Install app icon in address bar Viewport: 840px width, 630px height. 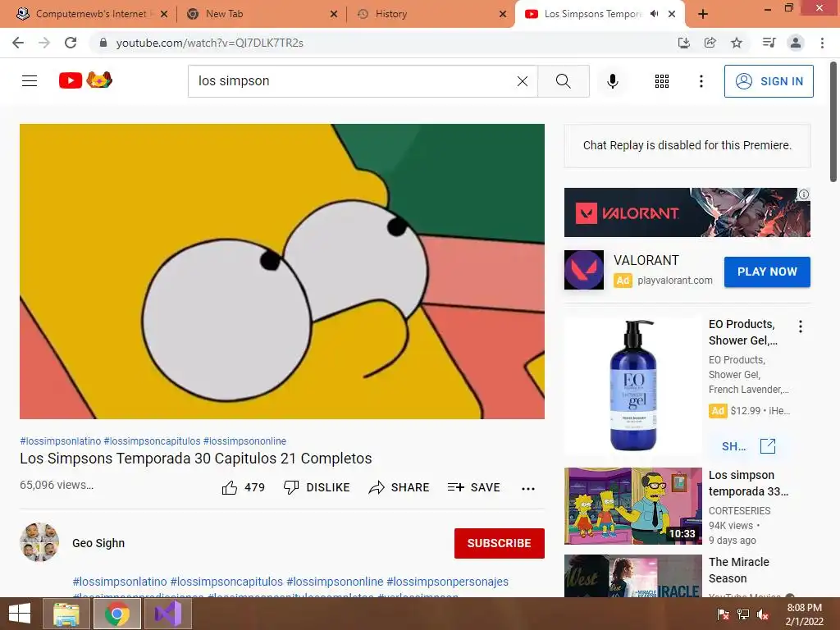click(683, 43)
